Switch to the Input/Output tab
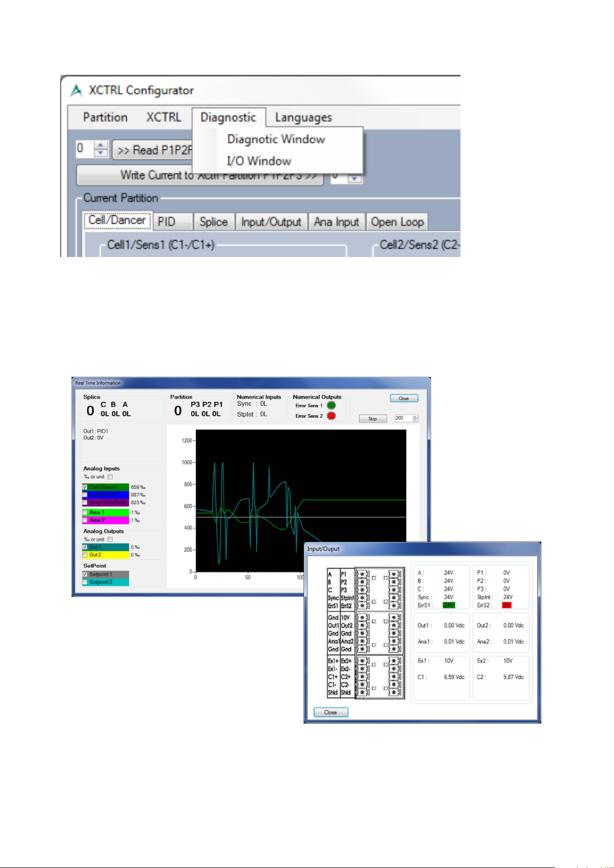Screen dimensions: 614x868 click(271, 222)
